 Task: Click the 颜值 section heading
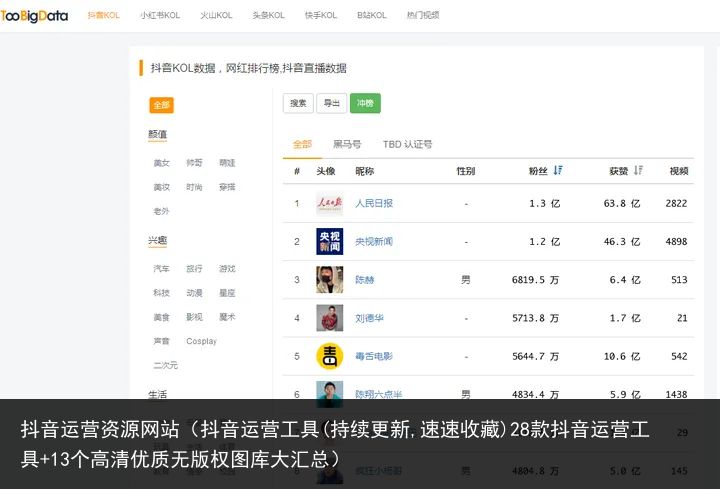(158, 135)
